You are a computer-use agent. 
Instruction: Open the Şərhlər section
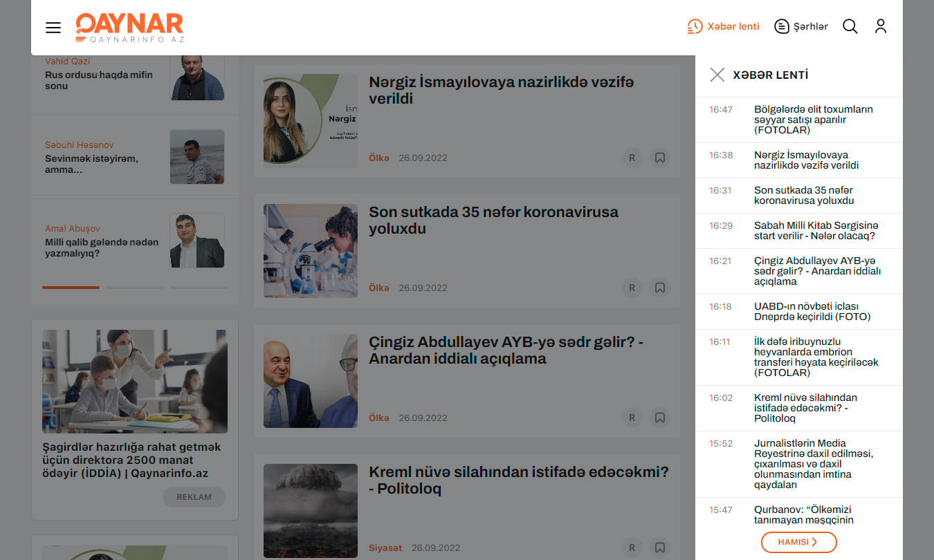pos(801,27)
